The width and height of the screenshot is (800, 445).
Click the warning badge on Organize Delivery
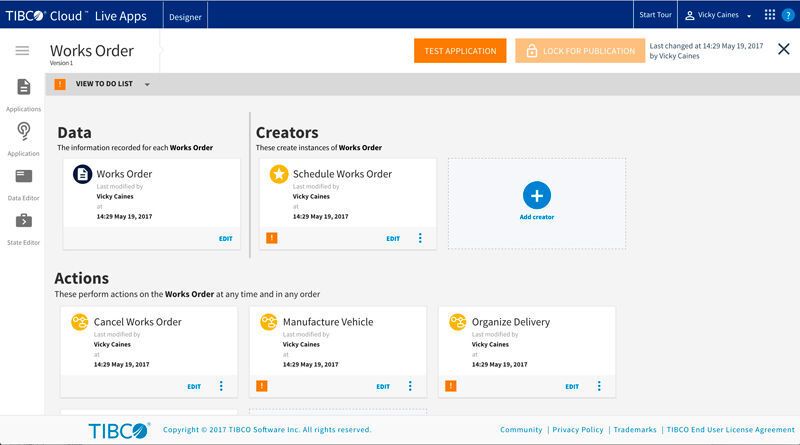pos(451,386)
